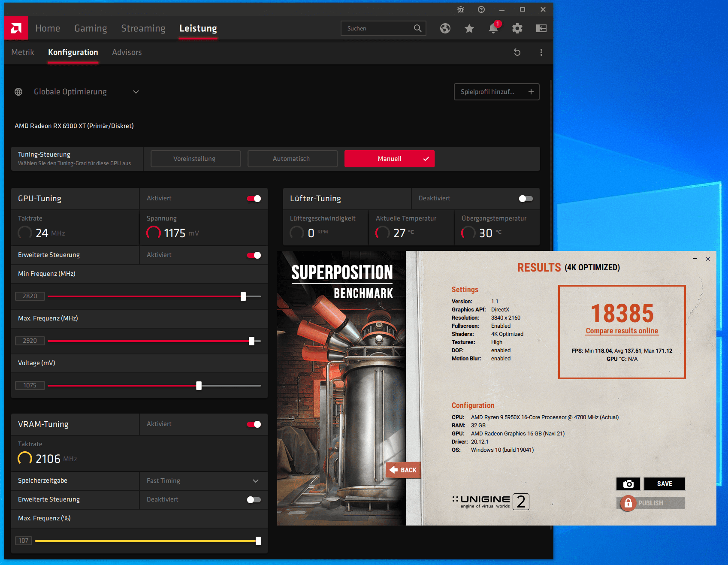728x565 pixels.
Task: Click the Max. Frequenz (MHz) slider handle
Action: point(252,341)
